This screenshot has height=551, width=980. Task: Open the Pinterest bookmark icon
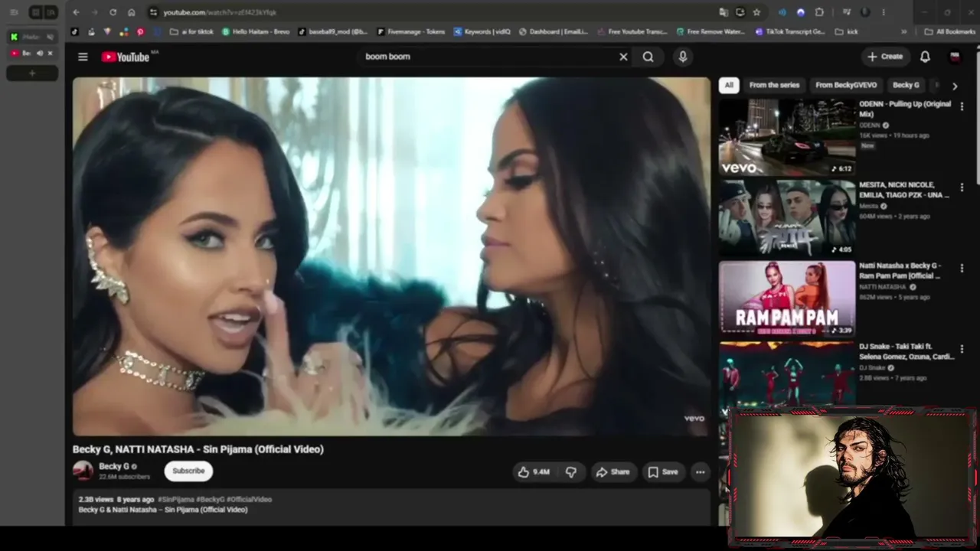point(140,32)
